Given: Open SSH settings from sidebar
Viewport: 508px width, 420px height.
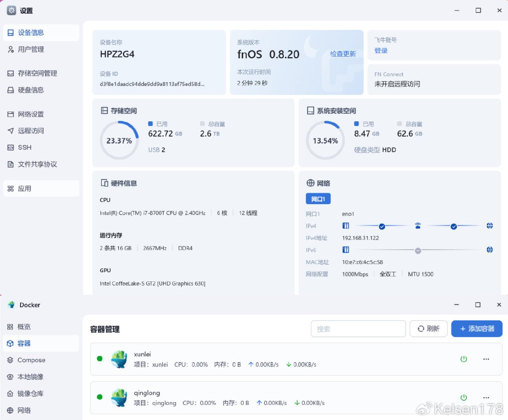Looking at the screenshot, I should click(25, 148).
